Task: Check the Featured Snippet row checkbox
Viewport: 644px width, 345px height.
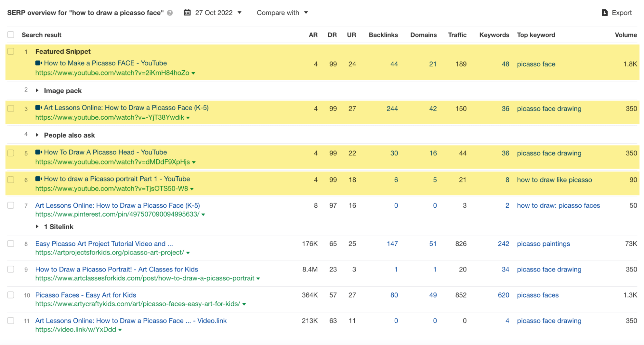Action: coord(11,51)
